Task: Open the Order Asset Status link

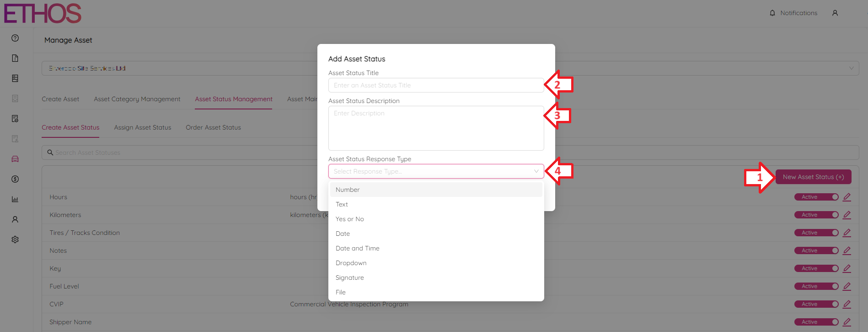Action: pos(213,127)
